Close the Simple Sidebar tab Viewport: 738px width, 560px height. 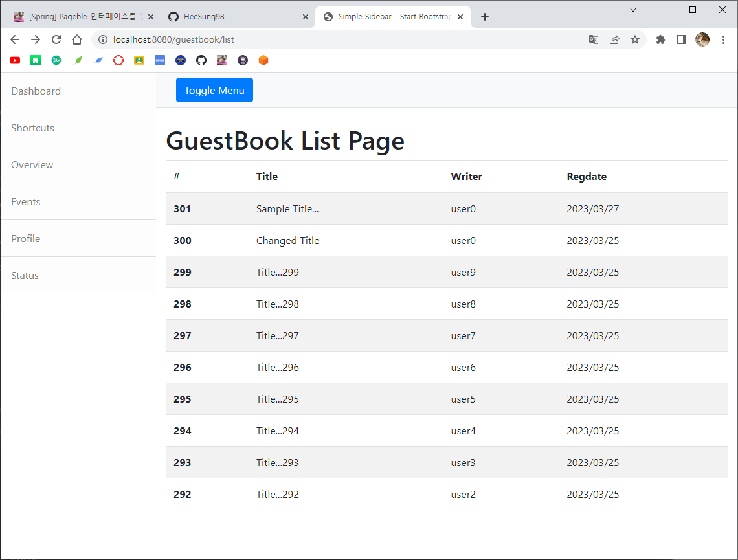click(460, 17)
